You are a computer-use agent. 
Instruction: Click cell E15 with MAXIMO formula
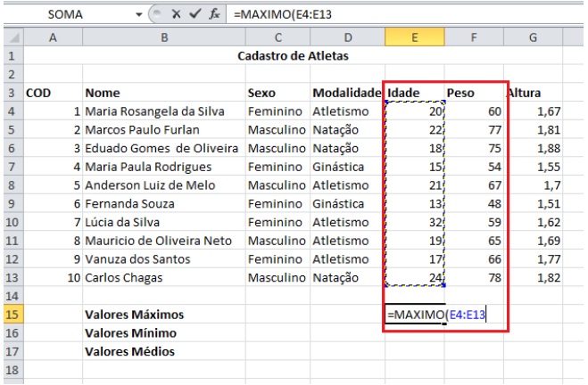pyautogui.click(x=415, y=315)
